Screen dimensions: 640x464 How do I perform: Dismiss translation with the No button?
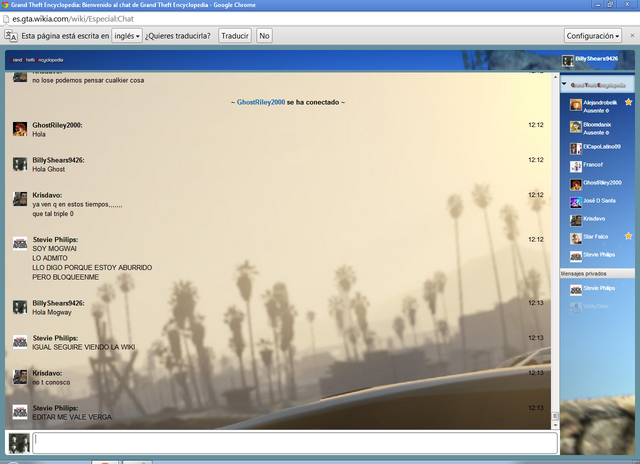(x=264, y=36)
